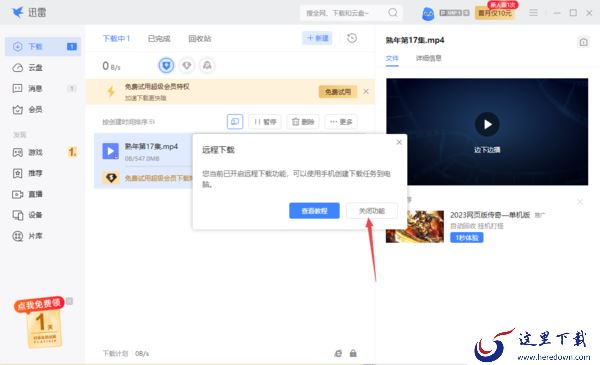
Task: Open the 更多 more options menu
Action: click(x=341, y=122)
